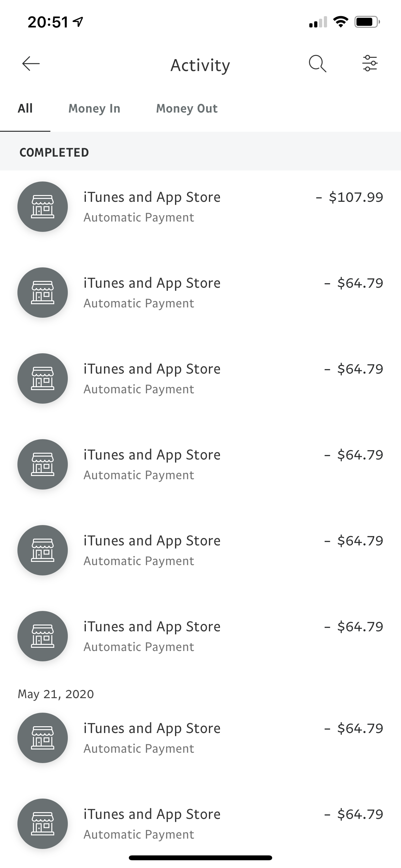The height and width of the screenshot is (868, 401).
Task: Tap the cellular signal bars icon
Action: click(x=318, y=22)
